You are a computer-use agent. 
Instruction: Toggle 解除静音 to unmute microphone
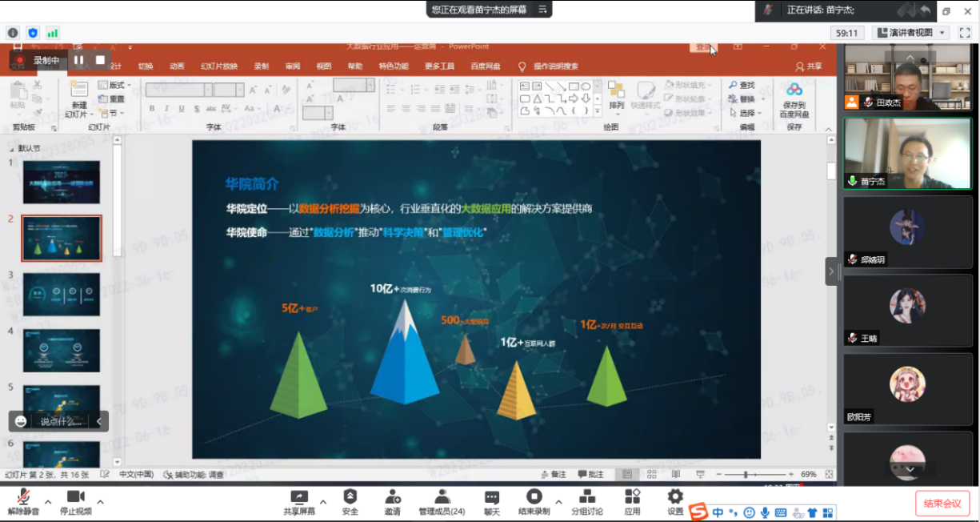pyautogui.click(x=23, y=502)
